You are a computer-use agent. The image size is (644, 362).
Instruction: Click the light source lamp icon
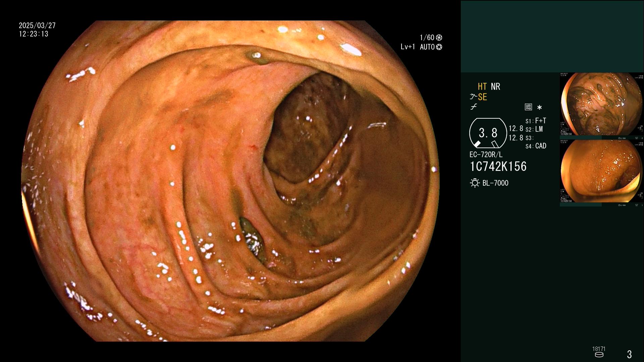pos(475,183)
